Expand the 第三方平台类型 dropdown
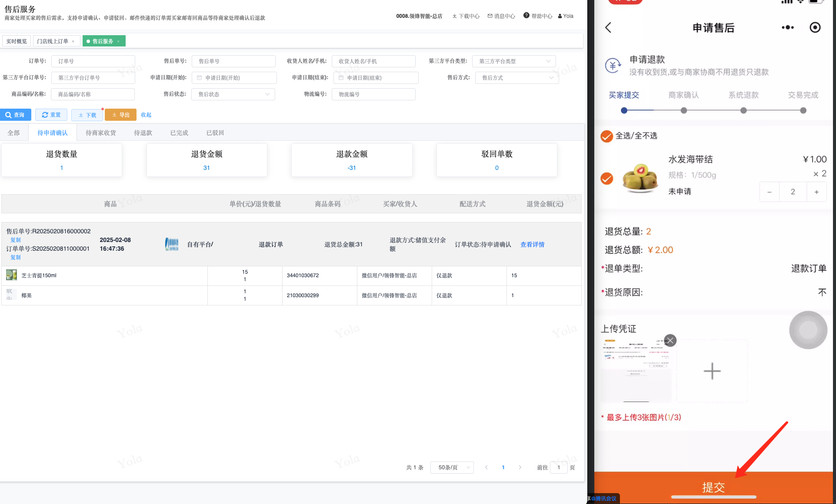The height and width of the screenshot is (504, 836). coord(514,61)
